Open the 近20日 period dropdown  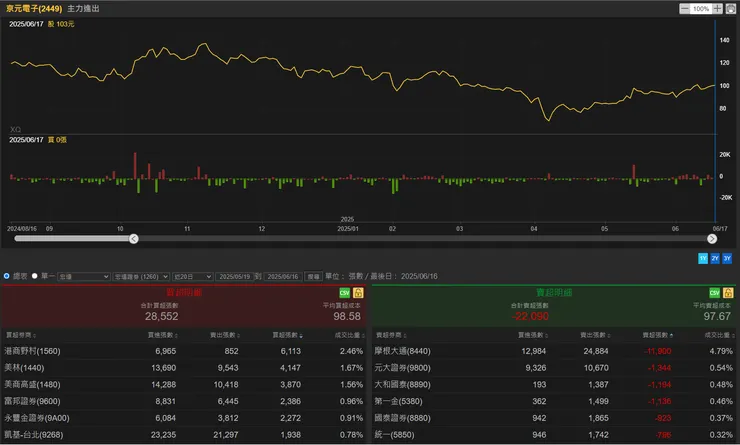pyautogui.click(x=191, y=275)
